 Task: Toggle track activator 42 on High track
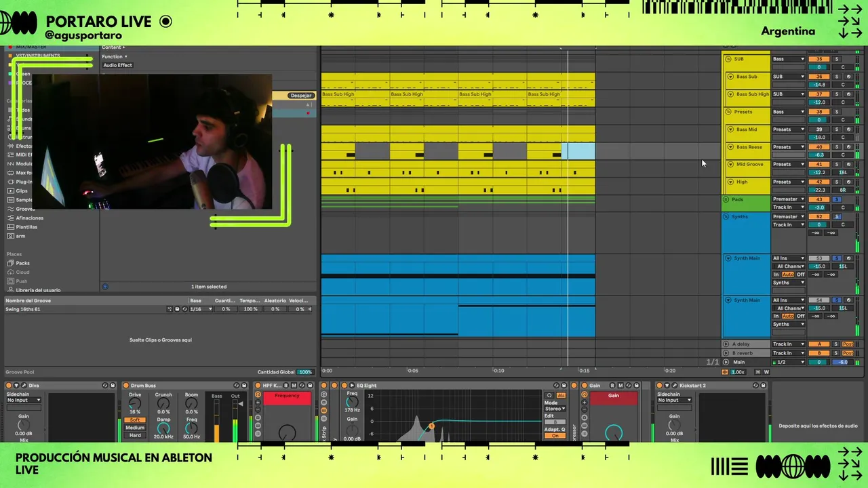pyautogui.click(x=819, y=182)
